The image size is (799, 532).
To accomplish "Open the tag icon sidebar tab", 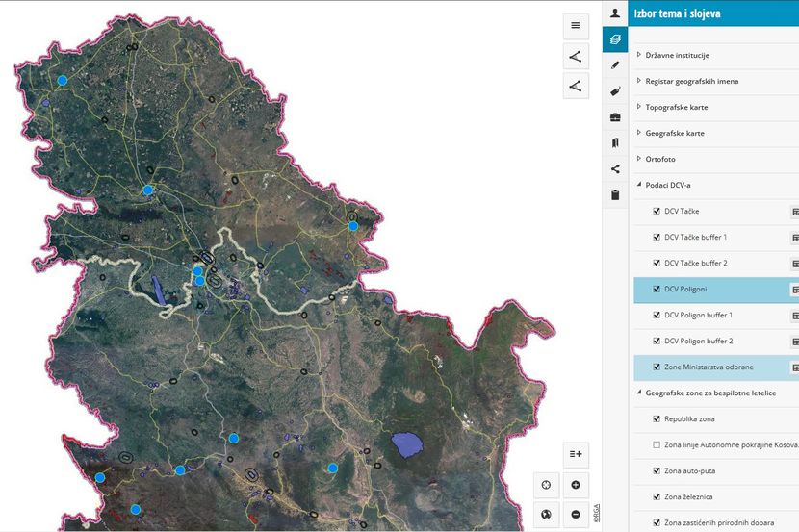I will click(615, 91).
